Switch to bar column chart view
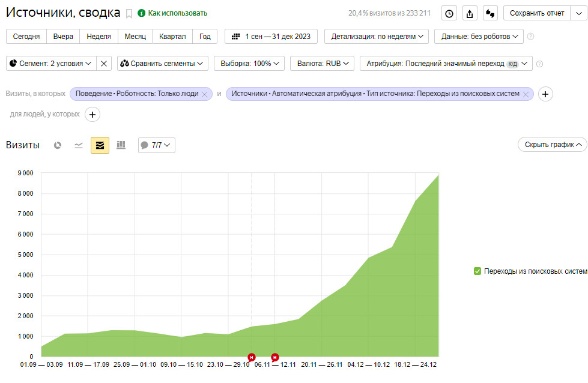This screenshot has height=383, width=588. point(121,145)
